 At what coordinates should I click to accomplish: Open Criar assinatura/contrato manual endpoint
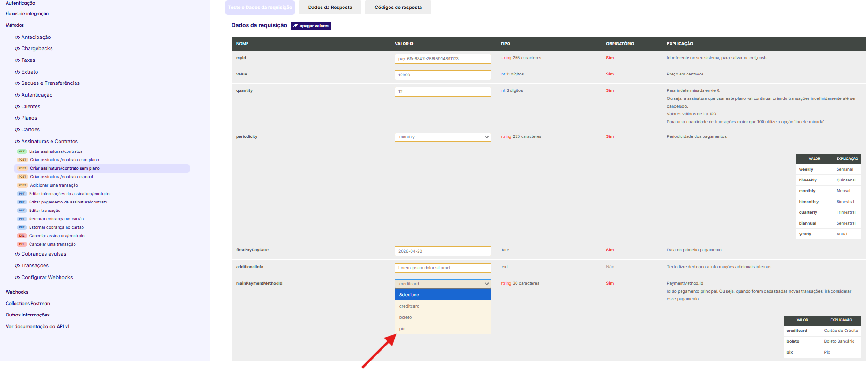click(61, 177)
